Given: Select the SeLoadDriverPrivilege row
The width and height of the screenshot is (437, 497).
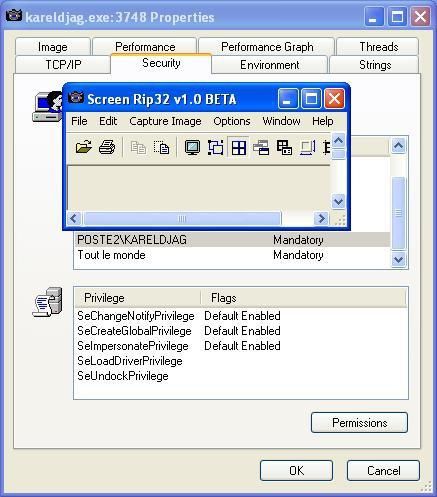Looking at the screenshot, I should point(241,361).
